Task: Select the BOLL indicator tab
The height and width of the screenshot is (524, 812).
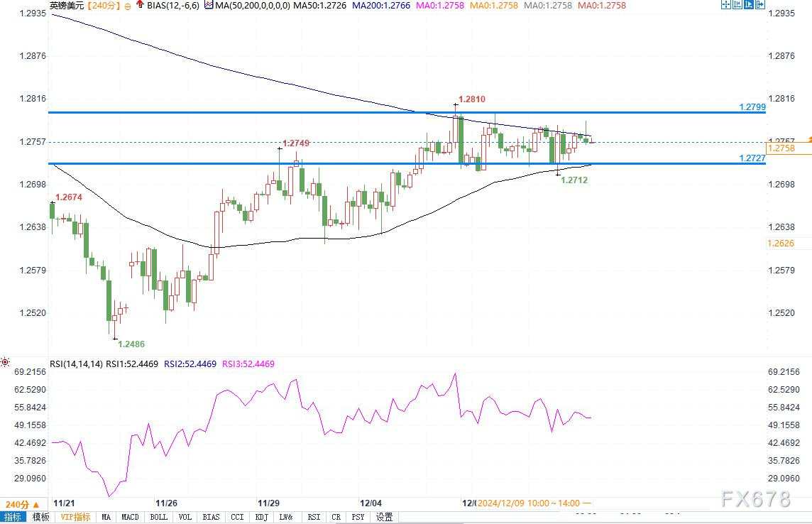Action: 159,517
